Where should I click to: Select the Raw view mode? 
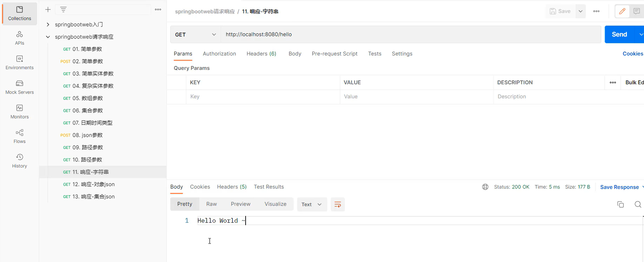pos(211,204)
